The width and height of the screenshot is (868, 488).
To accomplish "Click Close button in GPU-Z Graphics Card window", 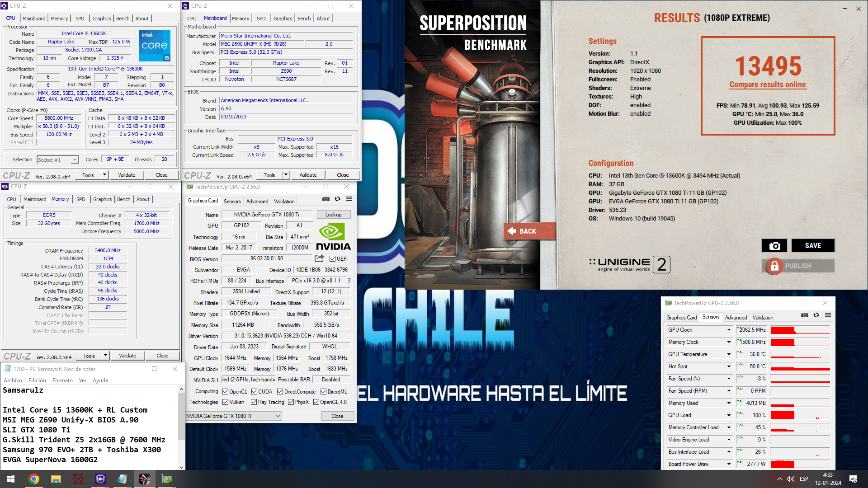I will click(x=337, y=416).
